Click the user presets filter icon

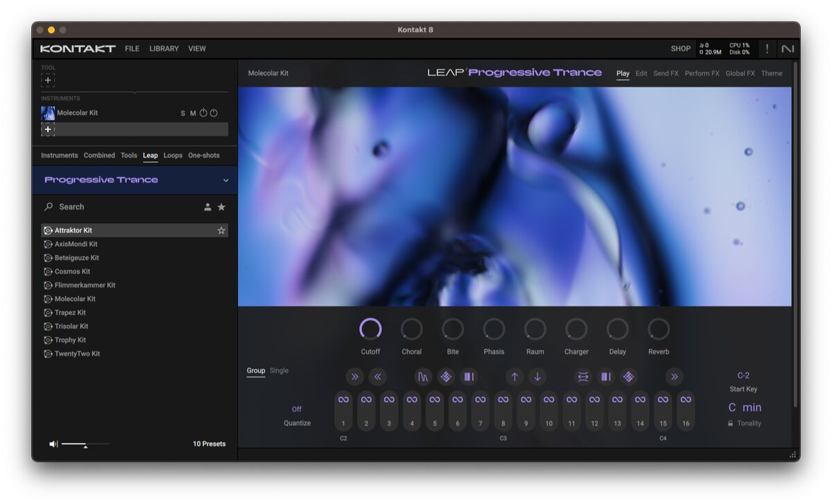click(x=207, y=207)
